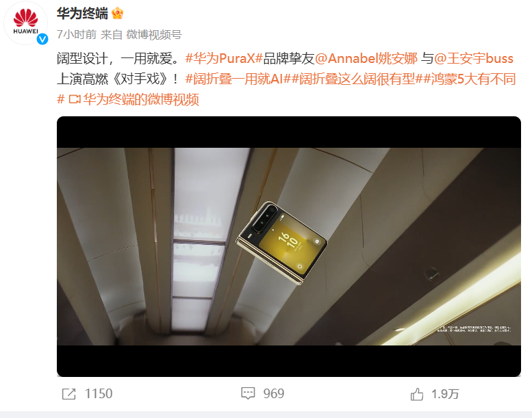532x418 pixels.
Task: Click the video camera icon in hashtag
Action: 75,99
